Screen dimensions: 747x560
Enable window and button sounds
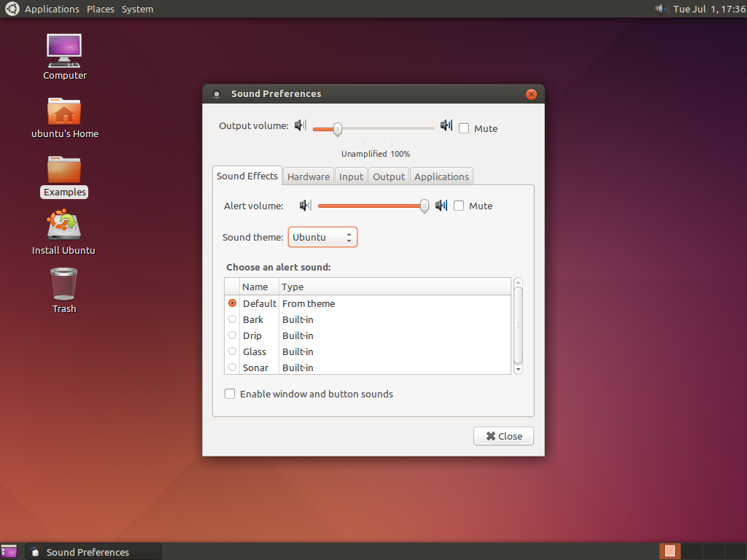tap(230, 393)
